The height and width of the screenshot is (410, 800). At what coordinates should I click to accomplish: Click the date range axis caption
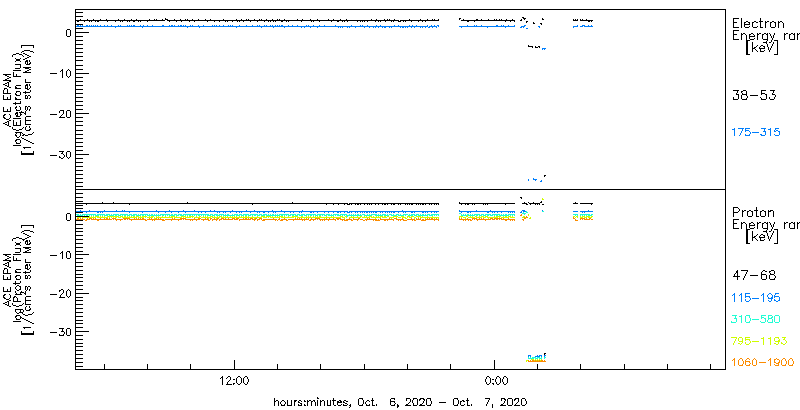[400, 402]
